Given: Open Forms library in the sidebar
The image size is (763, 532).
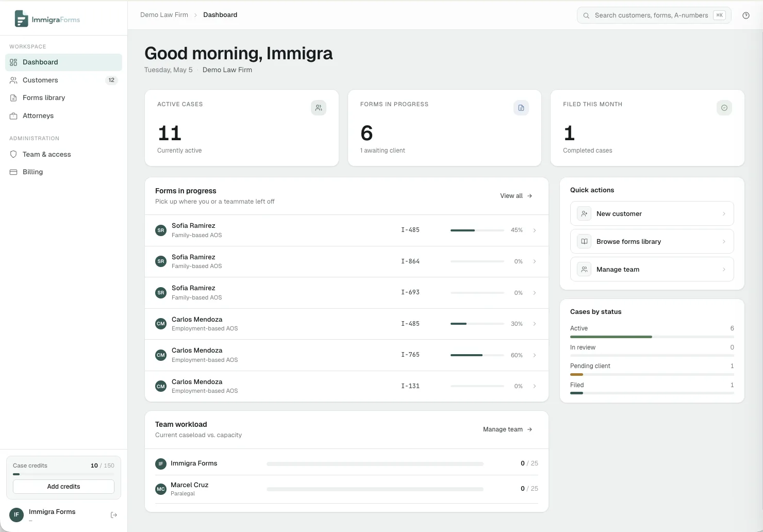Looking at the screenshot, I should [x=63, y=98].
